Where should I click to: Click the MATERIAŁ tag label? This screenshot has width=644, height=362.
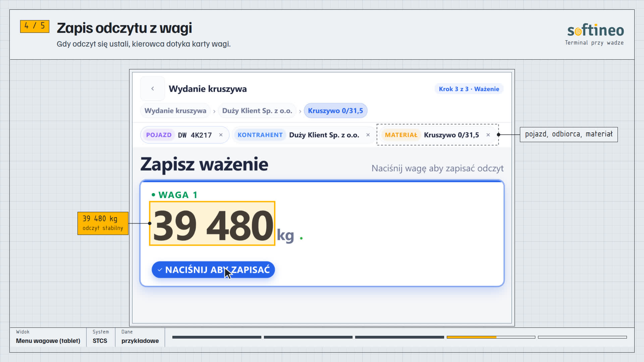point(401,135)
